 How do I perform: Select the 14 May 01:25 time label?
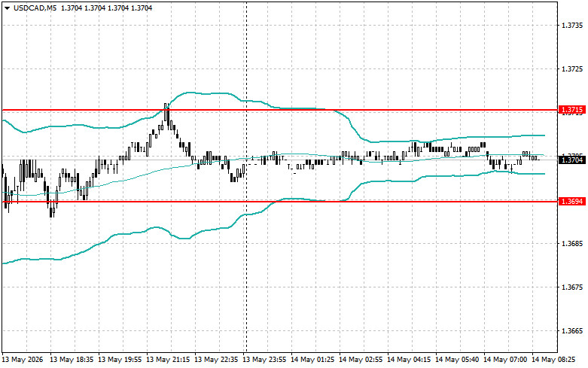click(x=312, y=360)
